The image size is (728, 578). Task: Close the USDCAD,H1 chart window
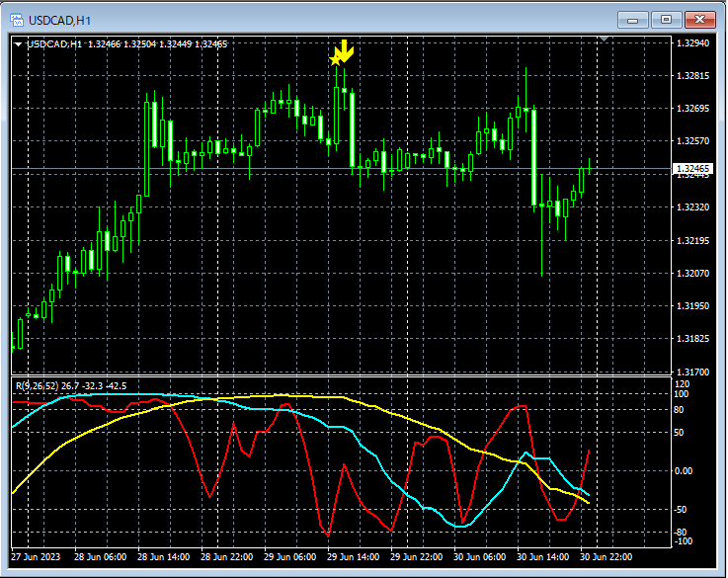[700, 20]
